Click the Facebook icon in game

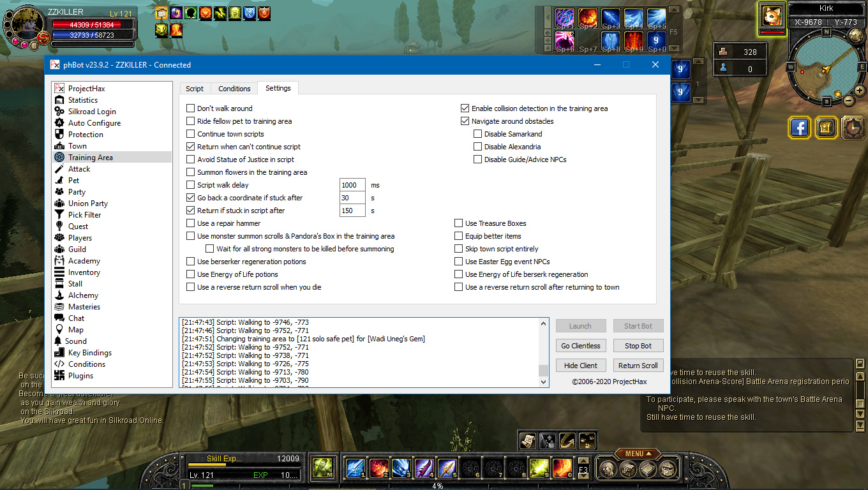coord(799,128)
